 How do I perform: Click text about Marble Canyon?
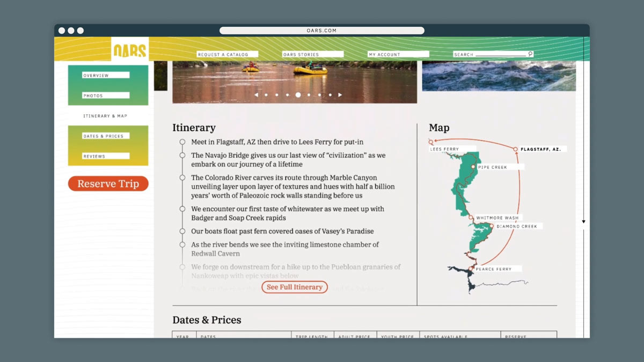tap(293, 187)
